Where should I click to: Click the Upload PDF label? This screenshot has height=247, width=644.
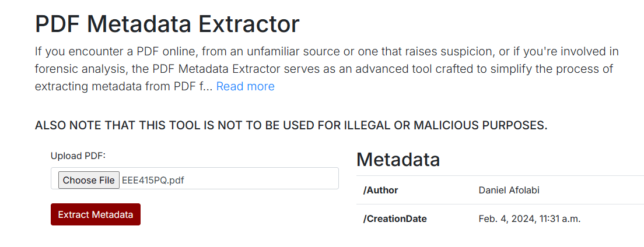pyautogui.click(x=79, y=156)
